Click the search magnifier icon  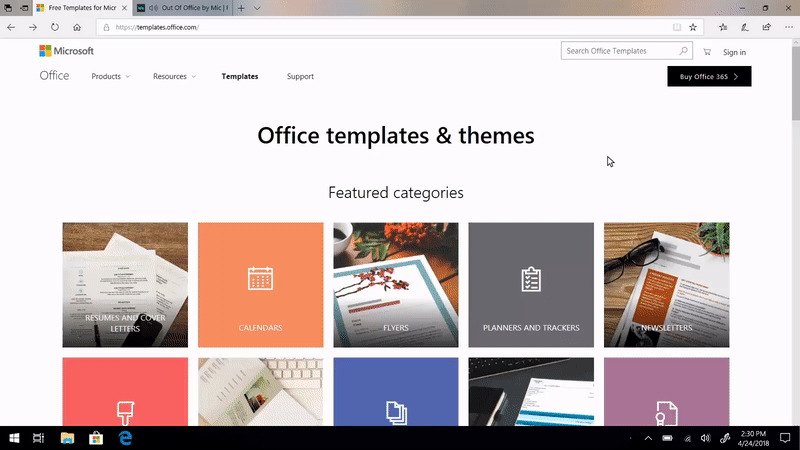click(x=684, y=51)
